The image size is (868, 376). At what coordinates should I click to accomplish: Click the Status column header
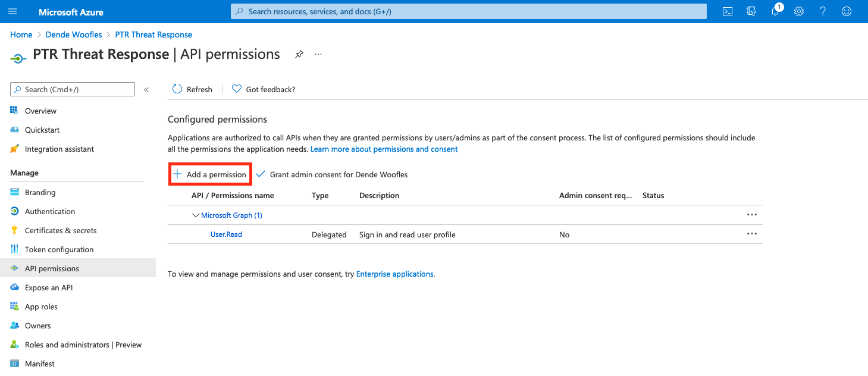(653, 195)
